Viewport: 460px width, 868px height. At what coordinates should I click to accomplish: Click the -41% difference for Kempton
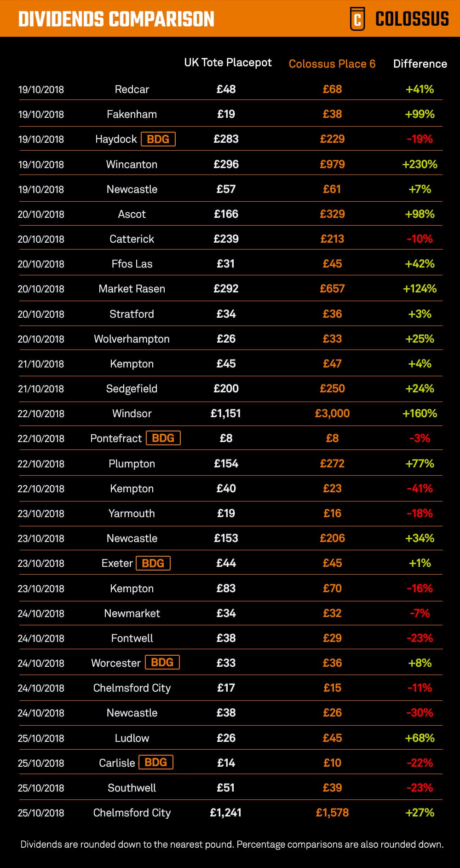[x=420, y=489]
